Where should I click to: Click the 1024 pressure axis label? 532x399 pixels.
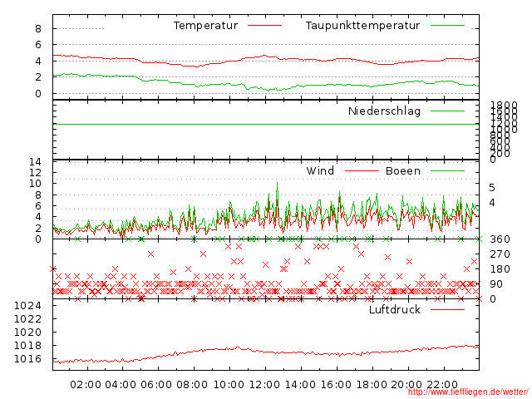(27, 306)
